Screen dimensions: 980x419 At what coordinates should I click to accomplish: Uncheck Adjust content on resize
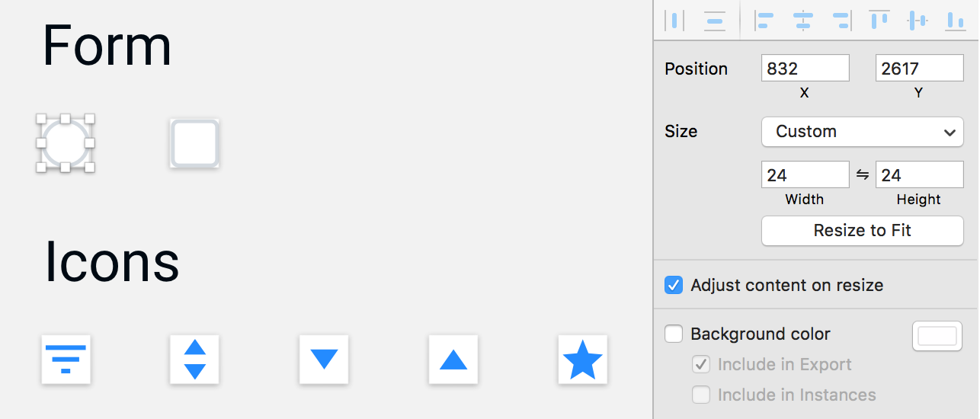click(x=674, y=285)
